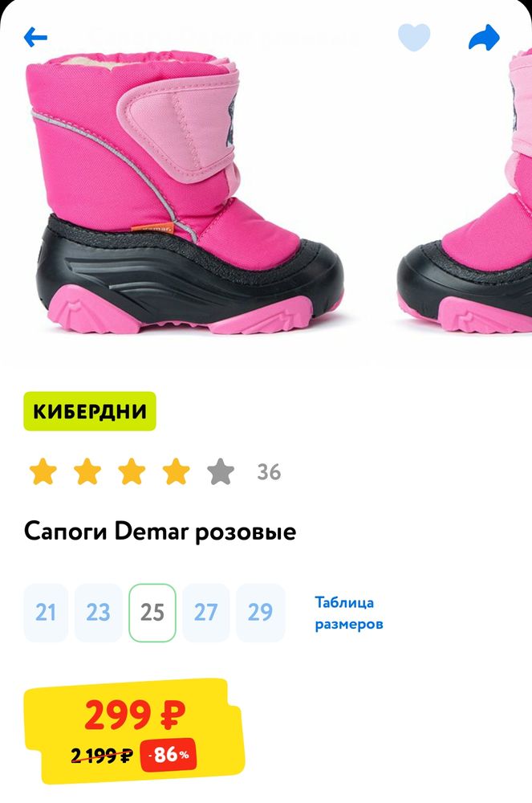Click the first yellow rating star
Image resolution: width=532 pixels, height=803 pixels.
43,471
